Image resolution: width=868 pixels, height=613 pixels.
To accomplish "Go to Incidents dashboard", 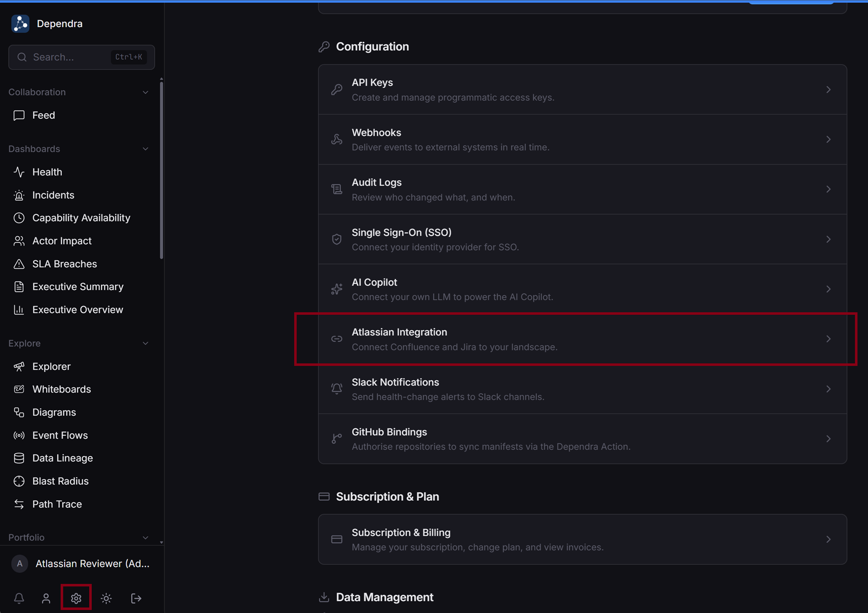I will [53, 195].
